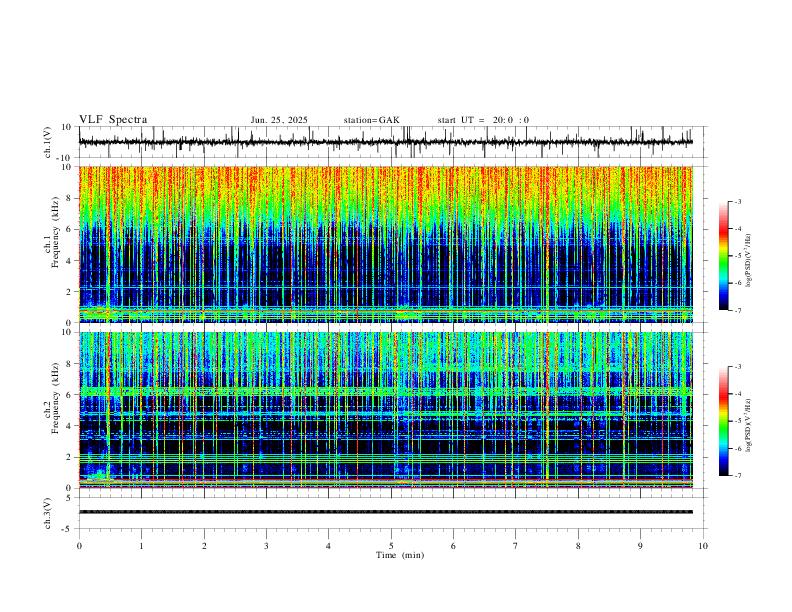Click the ch.3 flat signal trace
Image resolution: width=792 pixels, height=612 pixels.
tap(386, 512)
